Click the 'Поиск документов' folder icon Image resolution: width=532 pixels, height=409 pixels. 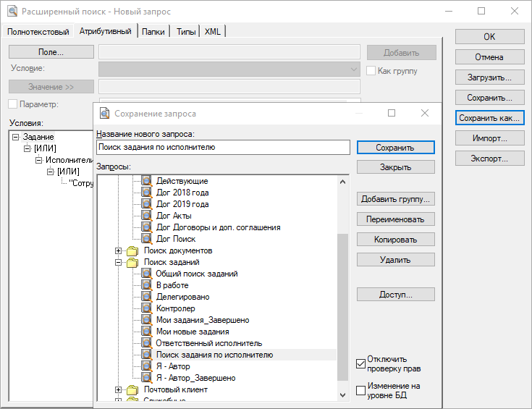(132, 250)
